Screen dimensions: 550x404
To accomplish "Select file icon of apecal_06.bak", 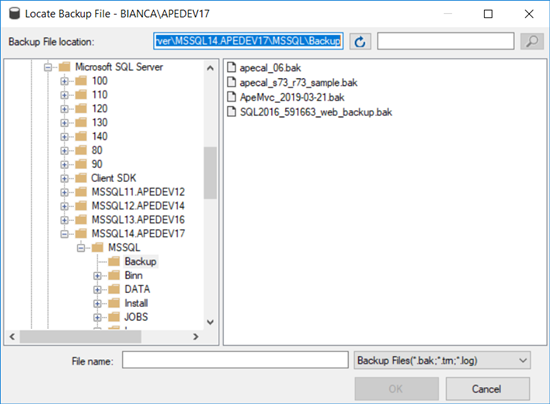I will point(232,67).
